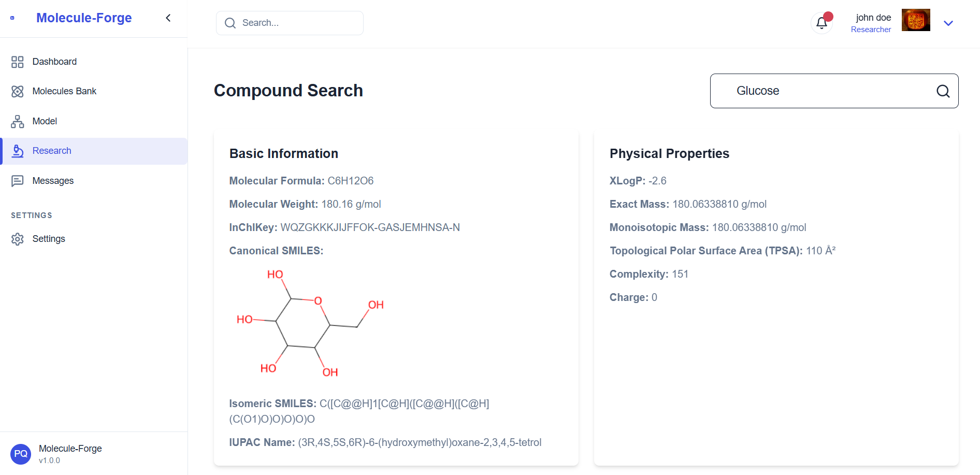This screenshot has width=980, height=475.
Task: Expand the user profile dropdown arrow
Action: pos(948,23)
